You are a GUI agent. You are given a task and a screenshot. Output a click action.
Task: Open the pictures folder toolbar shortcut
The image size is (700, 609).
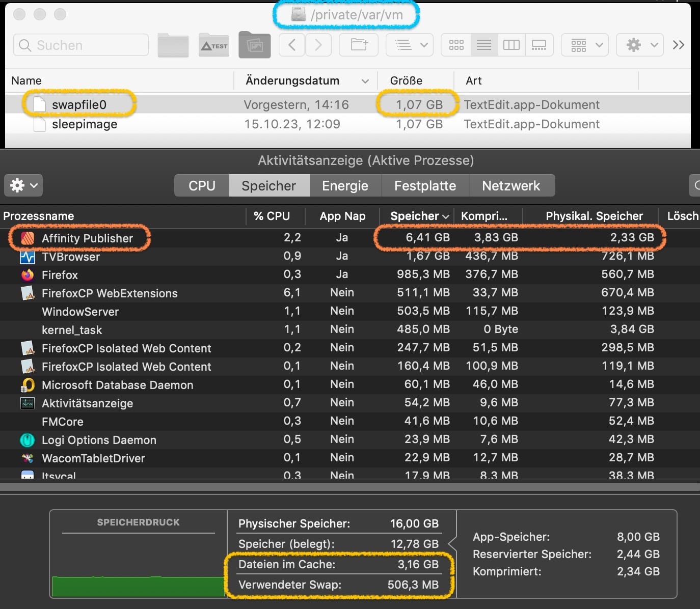point(255,45)
